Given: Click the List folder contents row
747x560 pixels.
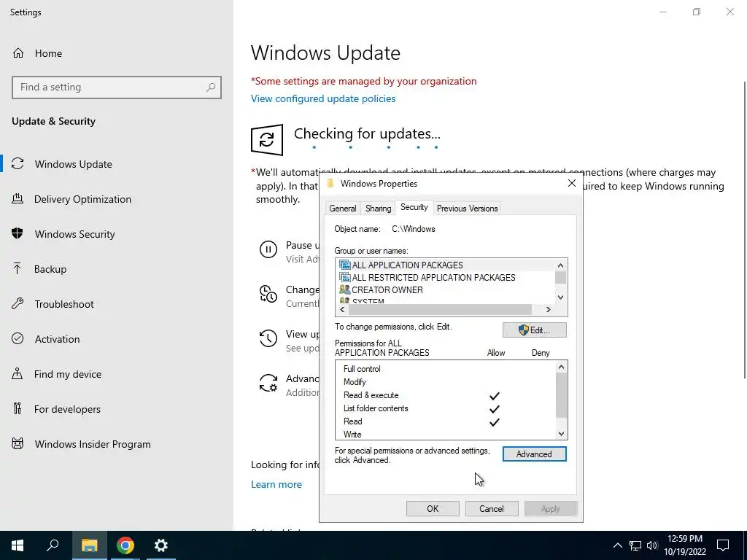Looking at the screenshot, I should tap(446, 408).
